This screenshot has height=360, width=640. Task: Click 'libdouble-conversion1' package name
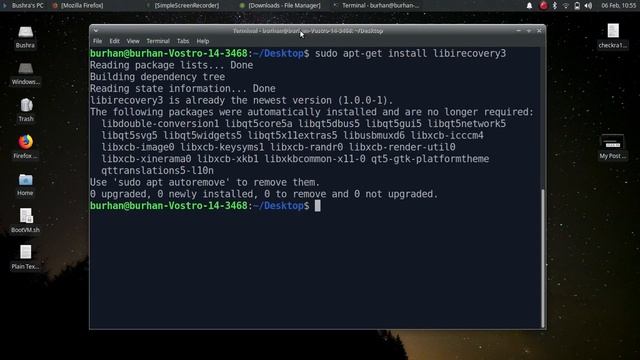160,124
